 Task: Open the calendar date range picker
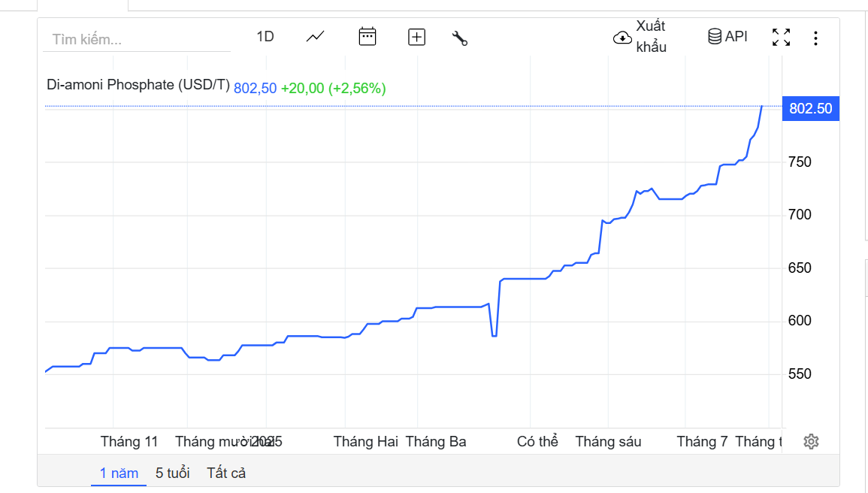click(x=367, y=36)
